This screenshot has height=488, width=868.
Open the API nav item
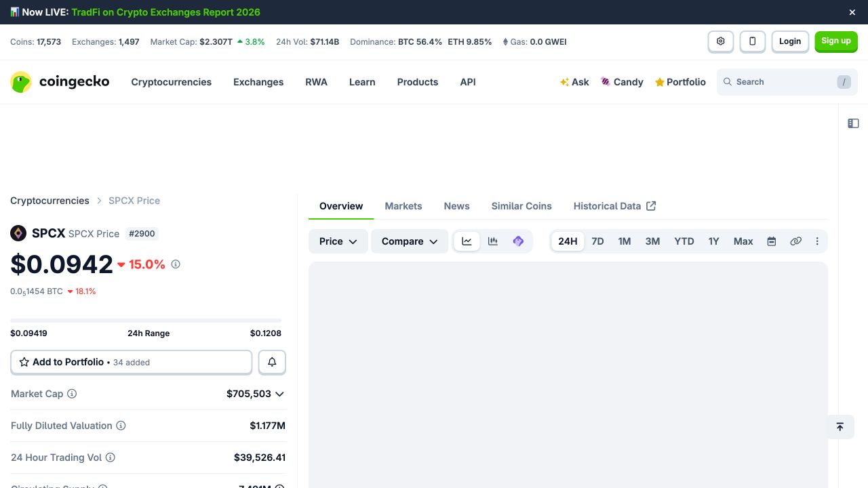click(468, 82)
